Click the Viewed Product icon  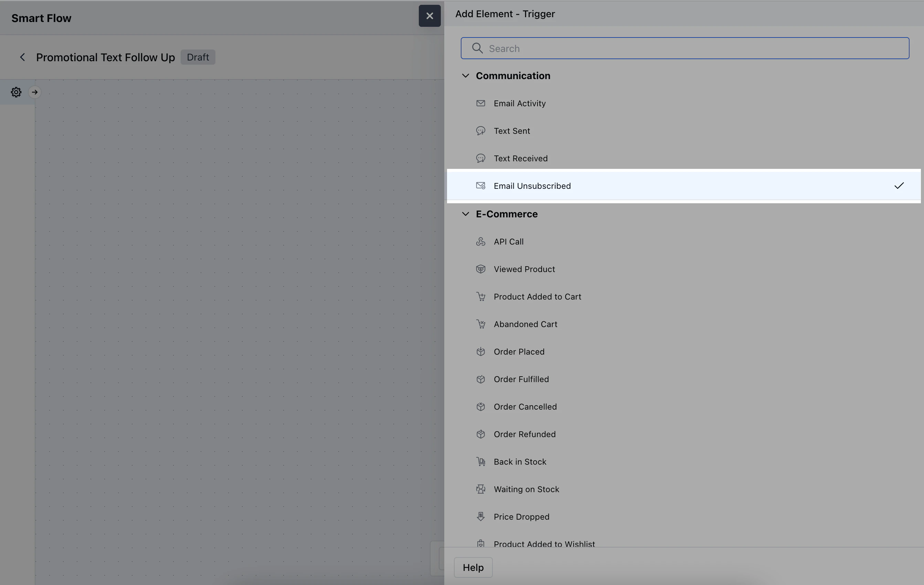coord(480,269)
